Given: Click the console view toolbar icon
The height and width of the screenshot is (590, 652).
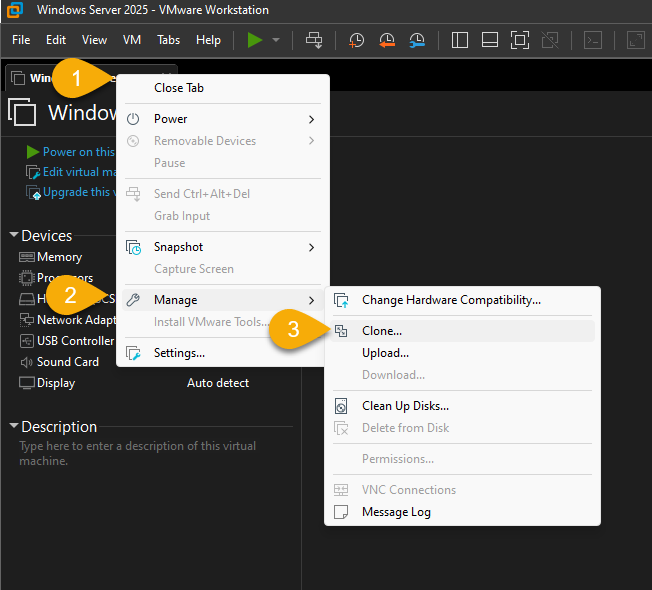Looking at the screenshot, I should (593, 40).
